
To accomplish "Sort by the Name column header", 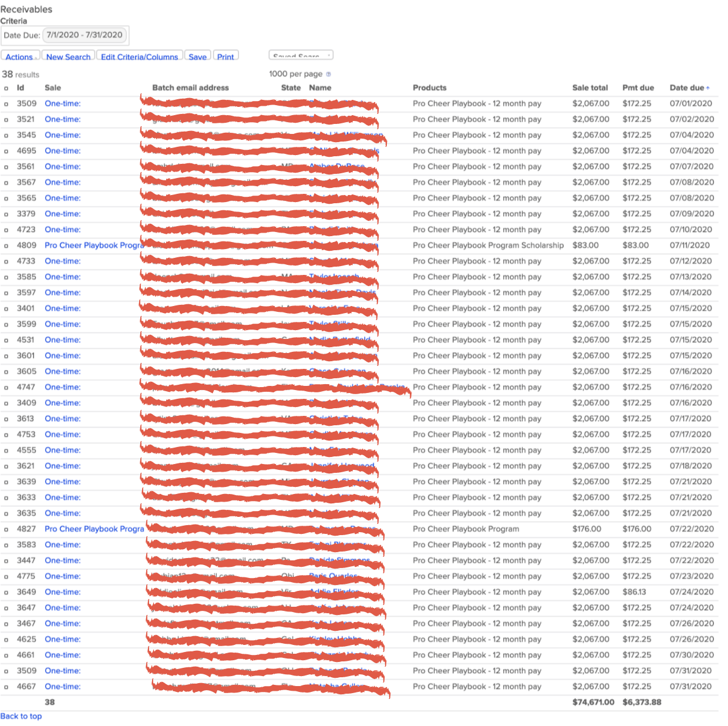I will [x=321, y=88].
